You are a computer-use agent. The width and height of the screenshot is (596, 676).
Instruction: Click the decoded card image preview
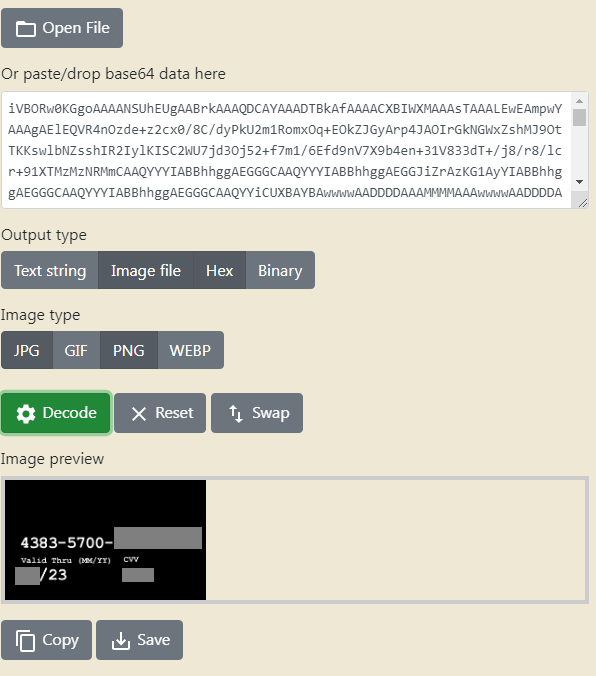point(105,540)
